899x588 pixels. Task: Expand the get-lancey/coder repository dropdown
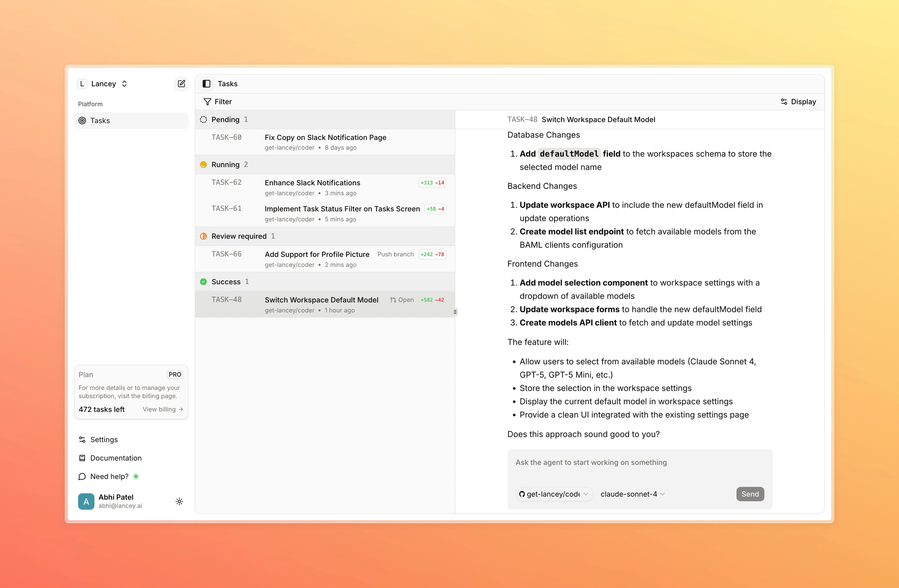pyautogui.click(x=554, y=494)
